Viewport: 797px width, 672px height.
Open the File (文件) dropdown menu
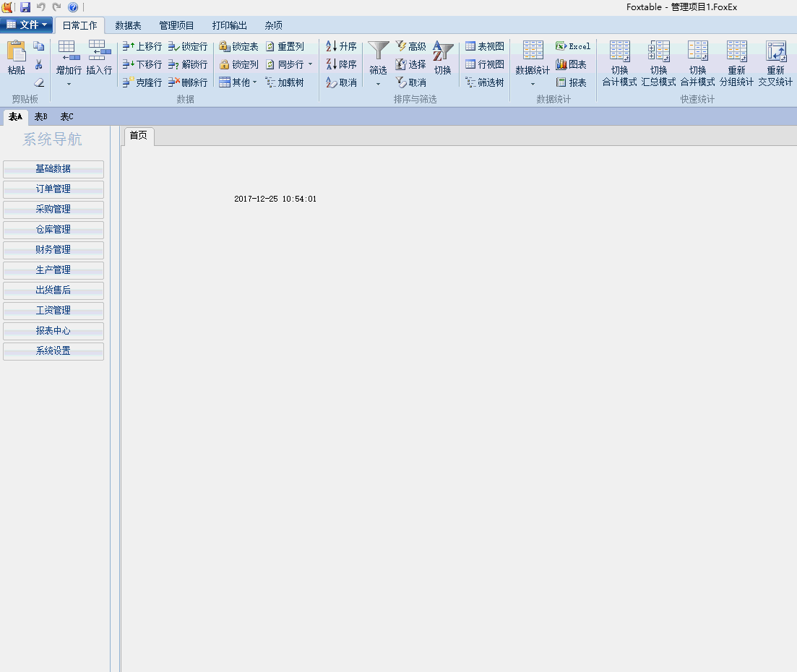27,25
